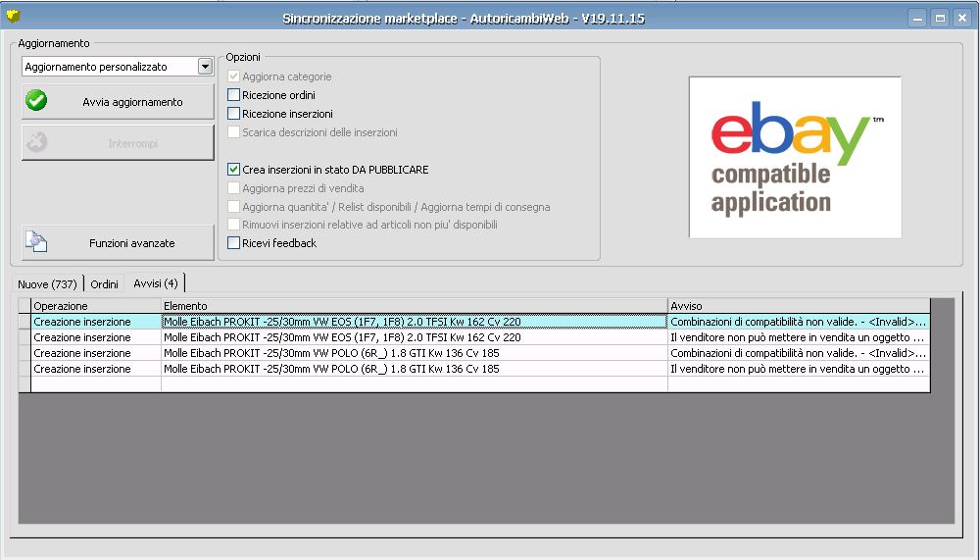Switch to the Ordini tab
This screenshot has height=560, width=980.
(x=104, y=284)
